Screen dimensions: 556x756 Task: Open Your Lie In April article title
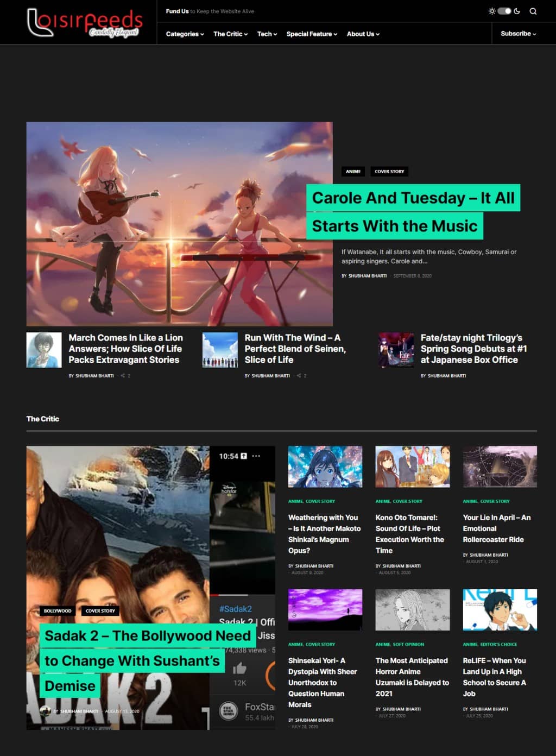497,528
